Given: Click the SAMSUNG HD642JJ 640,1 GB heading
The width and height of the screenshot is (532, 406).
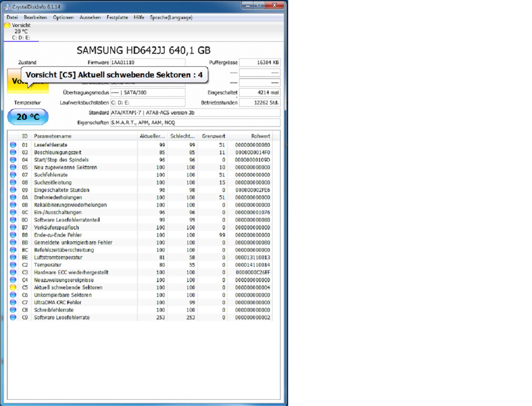Looking at the screenshot, I should pyautogui.click(x=144, y=50).
